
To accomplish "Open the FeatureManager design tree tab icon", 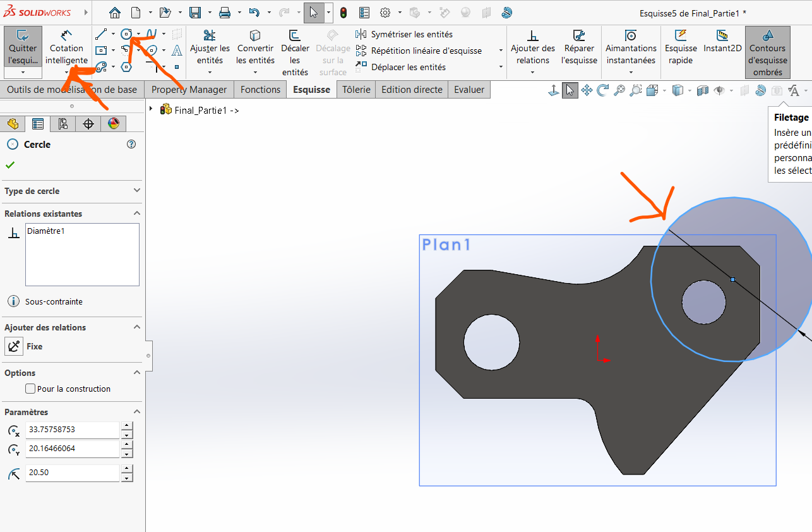I will click(13, 124).
